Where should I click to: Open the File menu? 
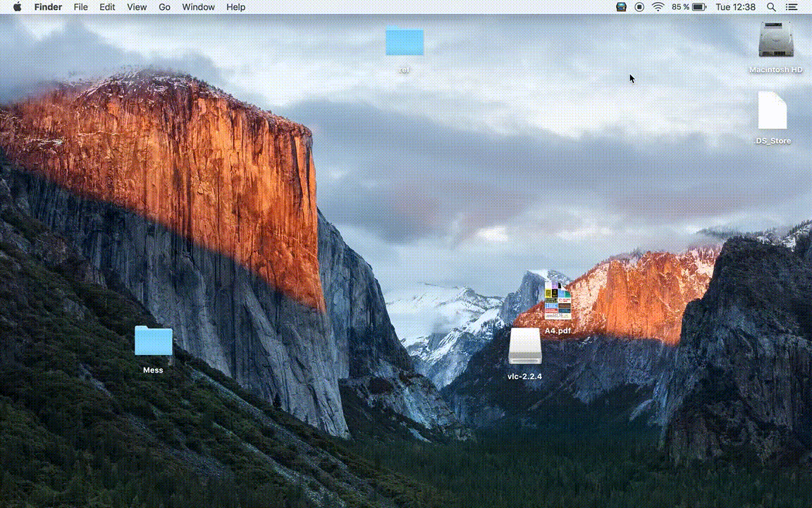pyautogui.click(x=80, y=7)
